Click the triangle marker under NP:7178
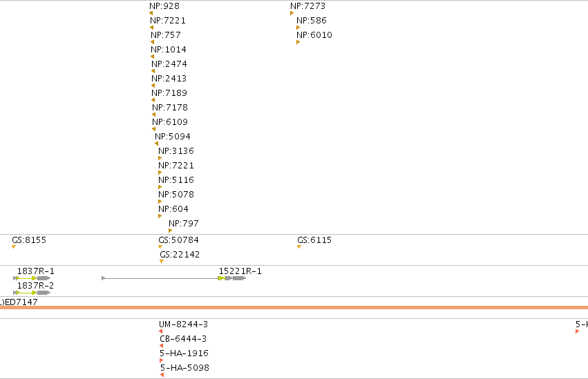The width and height of the screenshot is (588, 379). (154, 115)
